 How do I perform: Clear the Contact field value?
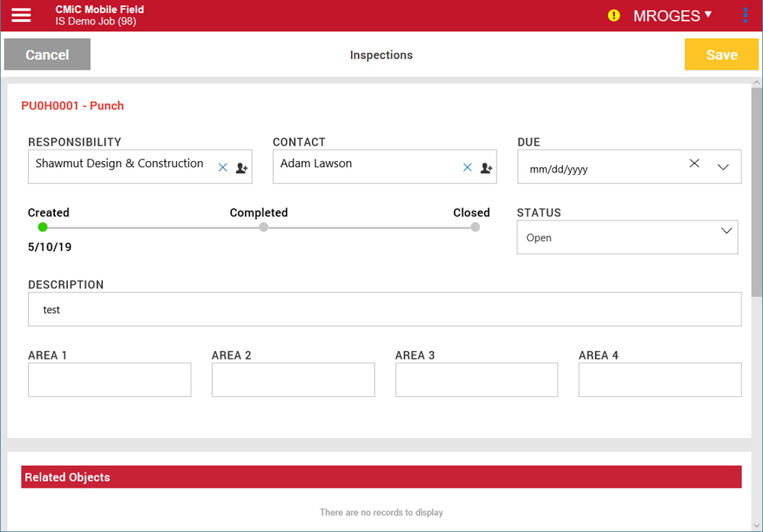pos(468,168)
